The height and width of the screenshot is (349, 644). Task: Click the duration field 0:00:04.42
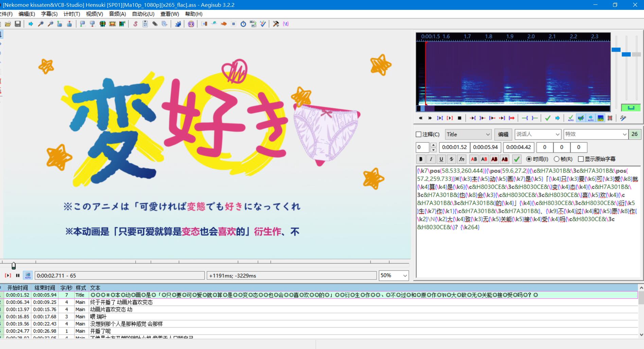tap(518, 147)
